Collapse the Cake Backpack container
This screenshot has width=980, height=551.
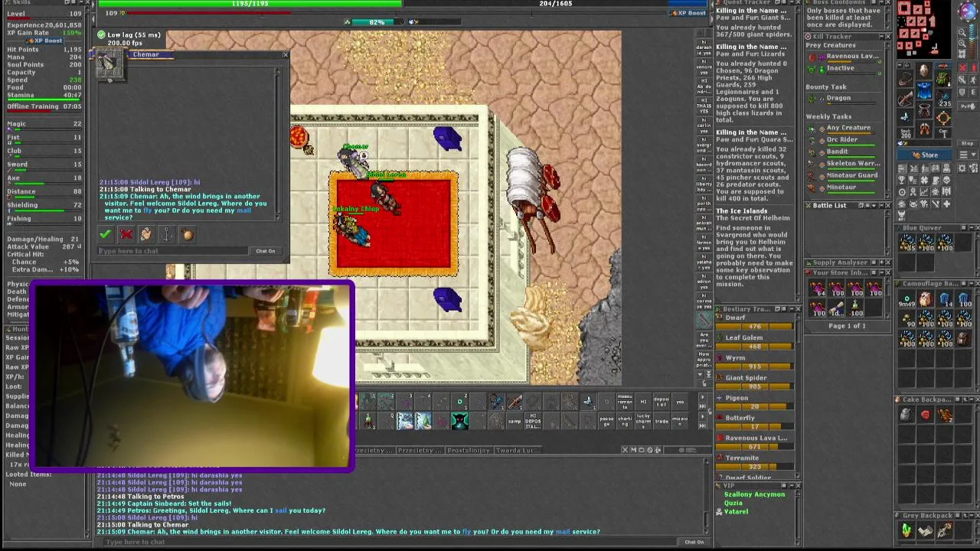point(972,399)
